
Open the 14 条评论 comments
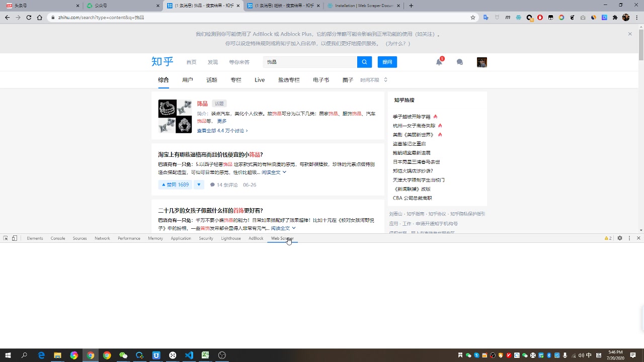(224, 185)
